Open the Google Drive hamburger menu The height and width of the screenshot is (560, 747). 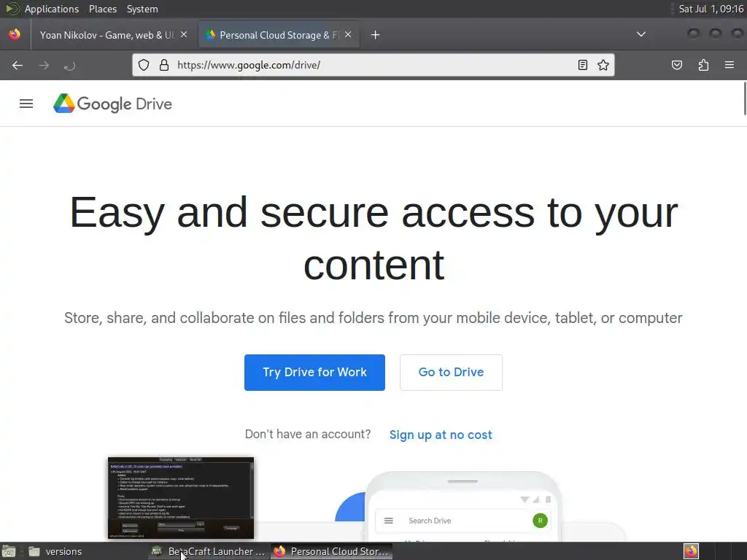coord(26,104)
